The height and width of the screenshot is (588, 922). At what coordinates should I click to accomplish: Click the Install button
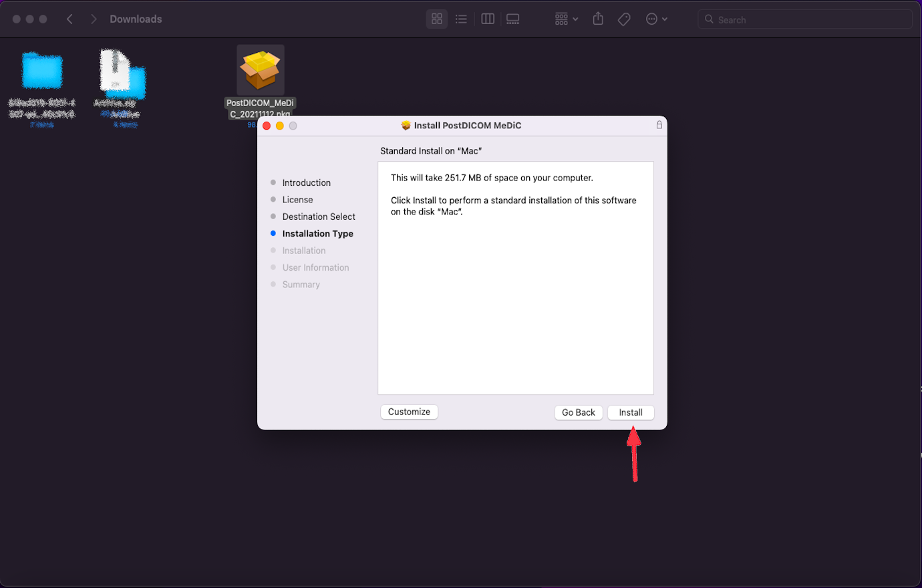click(x=630, y=412)
